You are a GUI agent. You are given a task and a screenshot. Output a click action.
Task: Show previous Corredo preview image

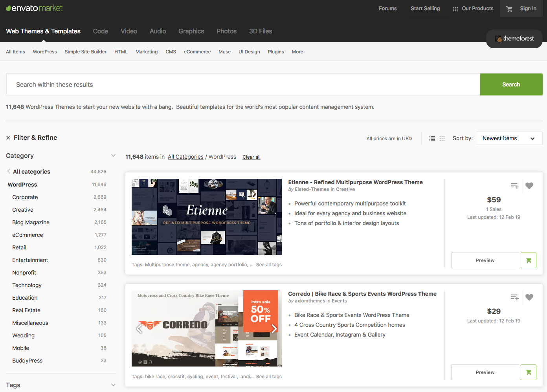[x=139, y=328]
